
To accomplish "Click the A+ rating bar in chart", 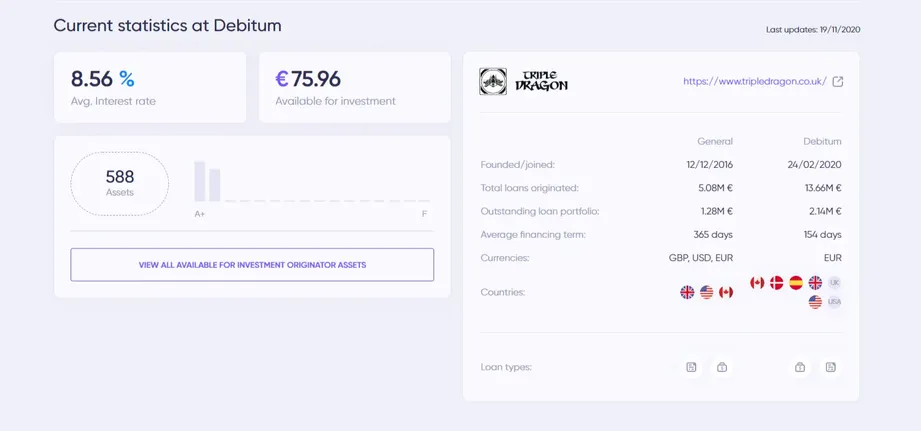I will [x=200, y=181].
